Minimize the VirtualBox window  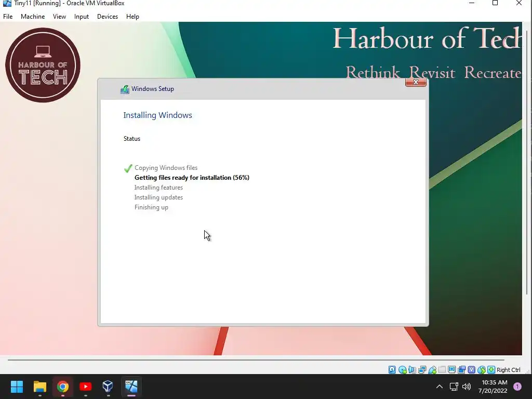click(472, 3)
